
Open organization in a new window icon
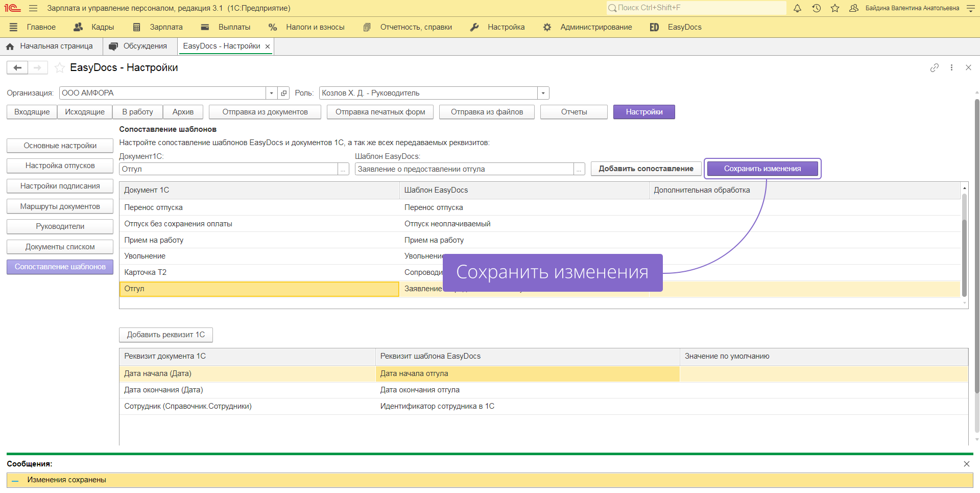pyautogui.click(x=284, y=93)
